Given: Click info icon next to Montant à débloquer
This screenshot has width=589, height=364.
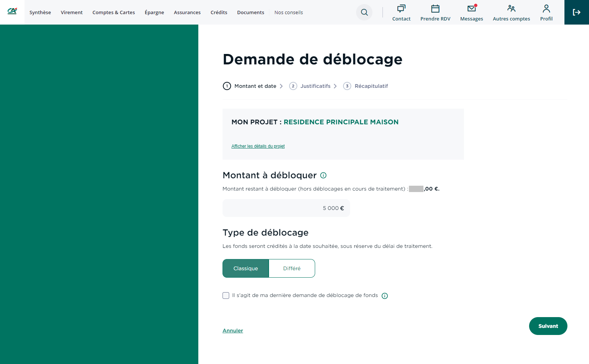Looking at the screenshot, I should [x=323, y=175].
